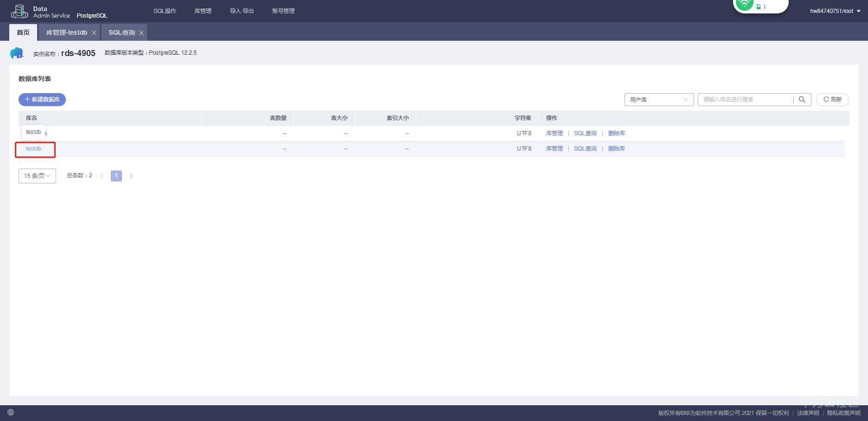This screenshot has height=421, width=868.
Task: Switch to the SQL查询 tab
Action: pyautogui.click(x=121, y=32)
